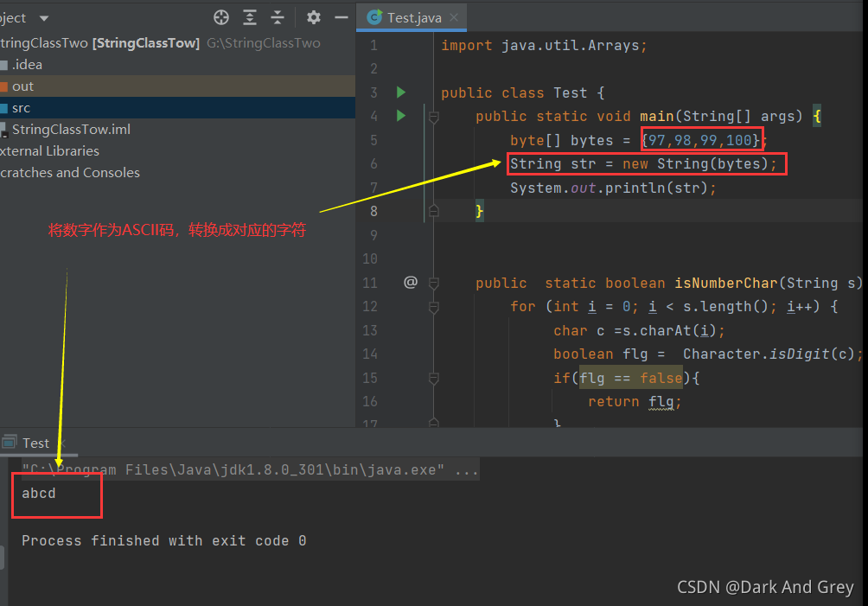Click the Expand All icon in Project toolbar
The image size is (868, 606).
pos(250,17)
